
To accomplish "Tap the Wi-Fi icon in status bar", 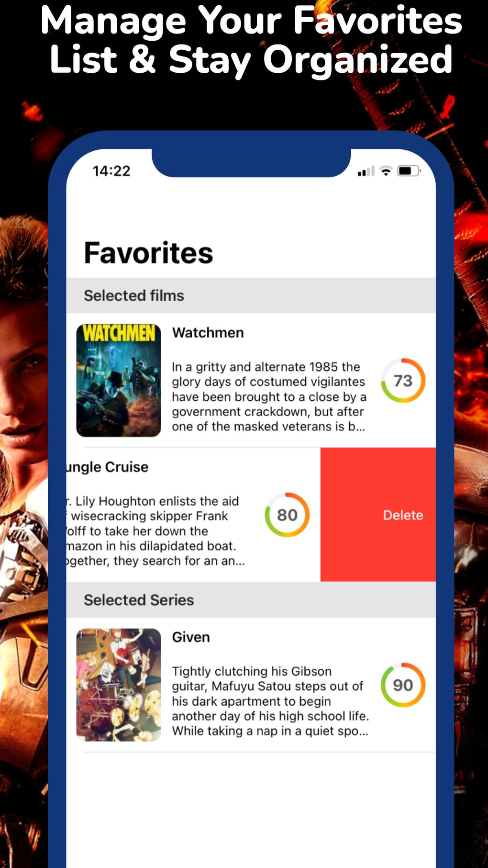I will pyautogui.click(x=386, y=171).
